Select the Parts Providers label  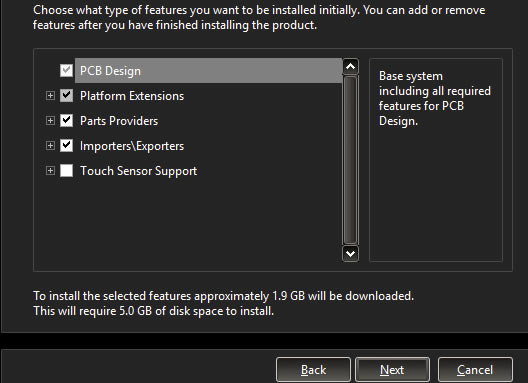[x=119, y=121]
